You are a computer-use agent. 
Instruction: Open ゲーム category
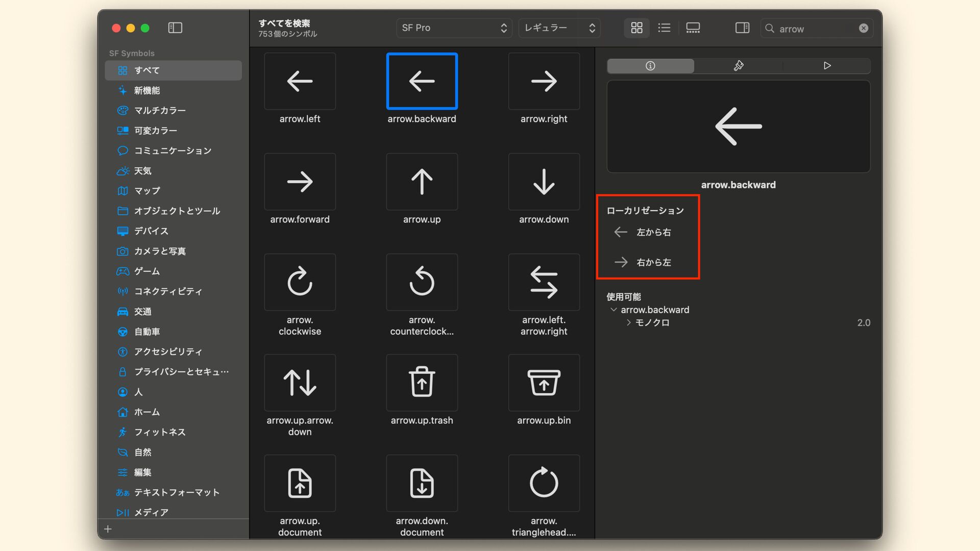pyautogui.click(x=173, y=271)
